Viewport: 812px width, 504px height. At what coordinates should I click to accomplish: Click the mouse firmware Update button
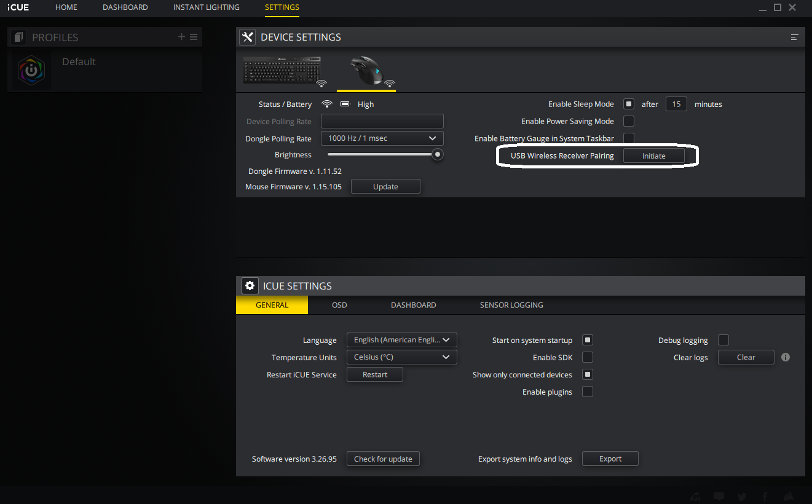(x=385, y=187)
